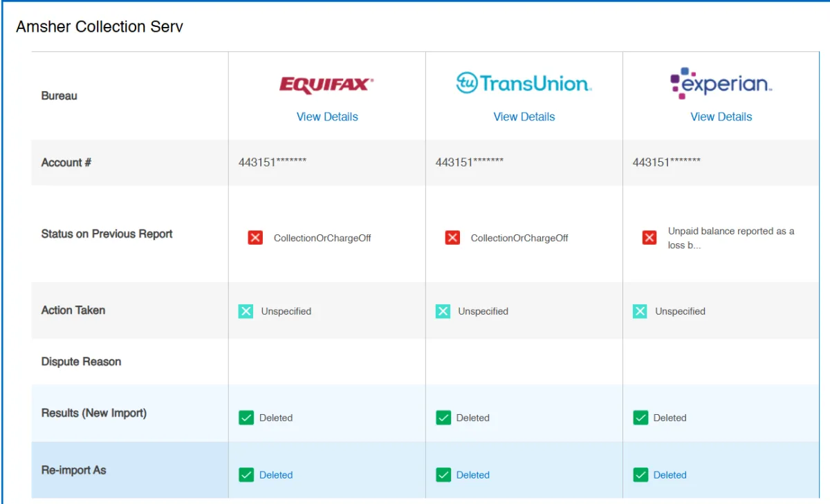
Task: Click green check in TransUnion Results (New Import)
Action: [443, 418]
